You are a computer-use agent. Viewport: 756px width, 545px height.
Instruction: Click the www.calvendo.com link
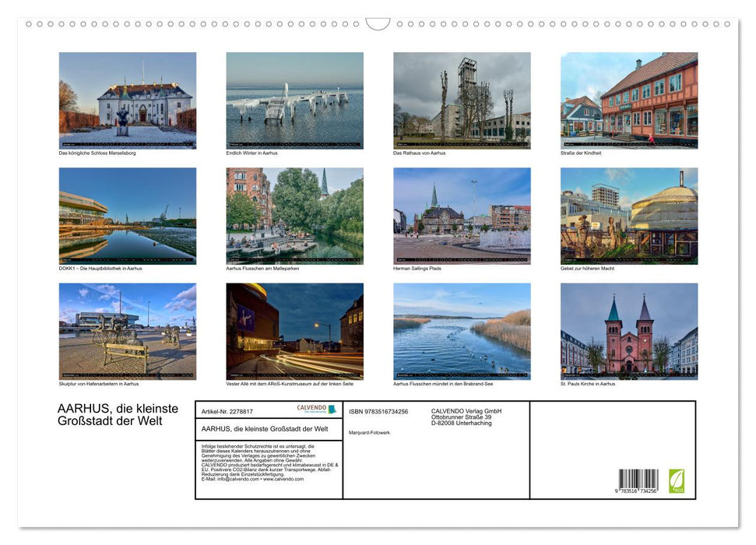[x=285, y=479]
